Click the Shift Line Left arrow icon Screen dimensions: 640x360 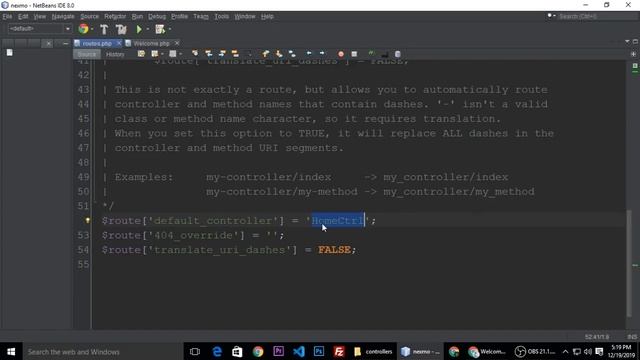pos(309,53)
